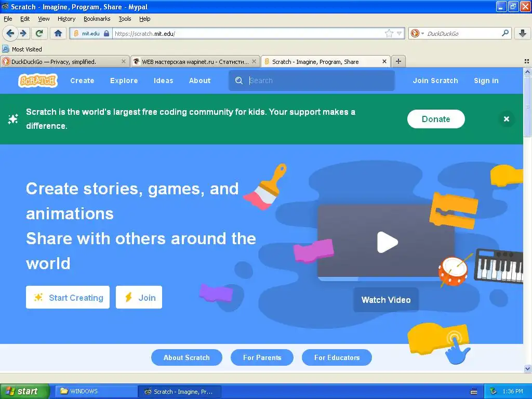Screen dimensions: 532x399
Task: Open the File menu
Action: tap(8, 19)
